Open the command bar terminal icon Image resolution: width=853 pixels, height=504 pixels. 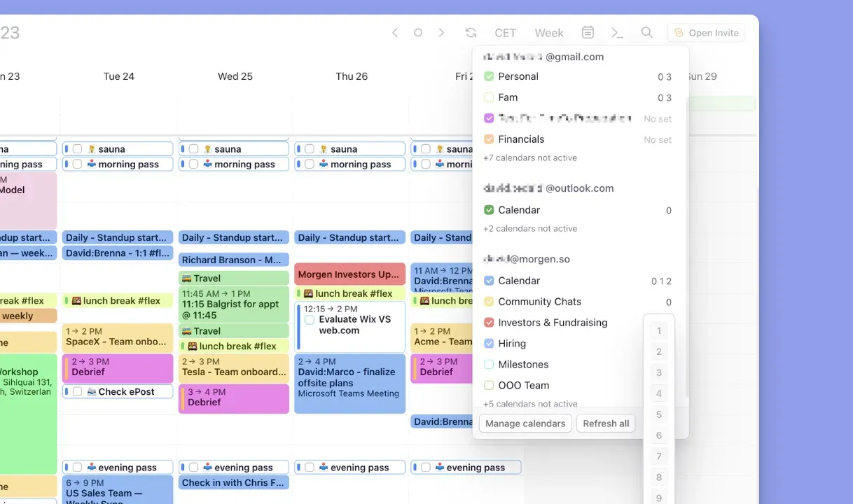coord(616,32)
